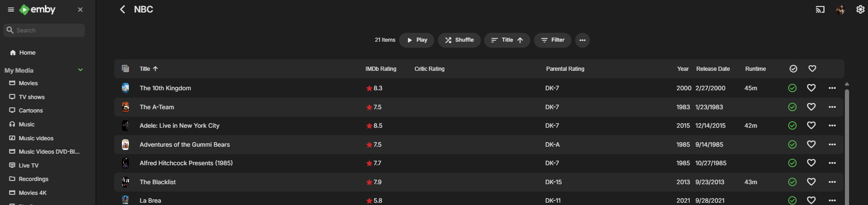Close the sidebar with X icon
Image resolution: width=868 pixels, height=205 pixels.
80,10
